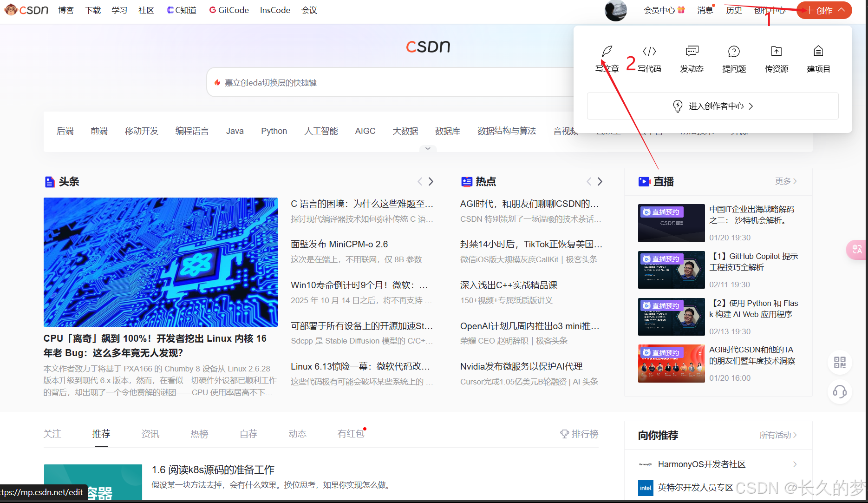Click the profile avatar picture
The width and height of the screenshot is (868, 503).
click(x=615, y=10)
